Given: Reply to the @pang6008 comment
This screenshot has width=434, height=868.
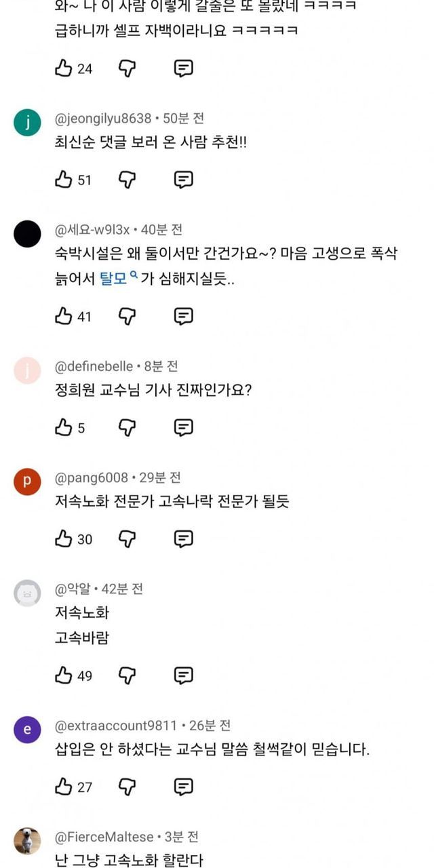Looking at the screenshot, I should tap(183, 539).
